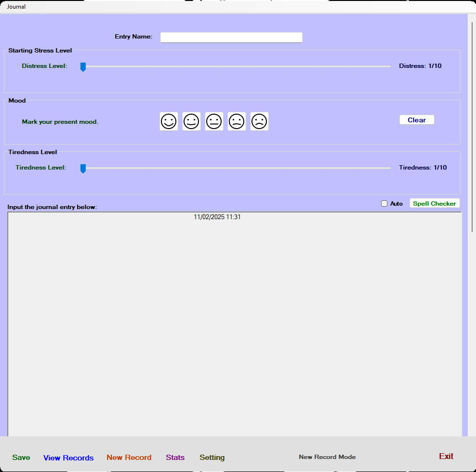
Task: Click the 'Starting Stress Level' group title
Action: point(40,51)
